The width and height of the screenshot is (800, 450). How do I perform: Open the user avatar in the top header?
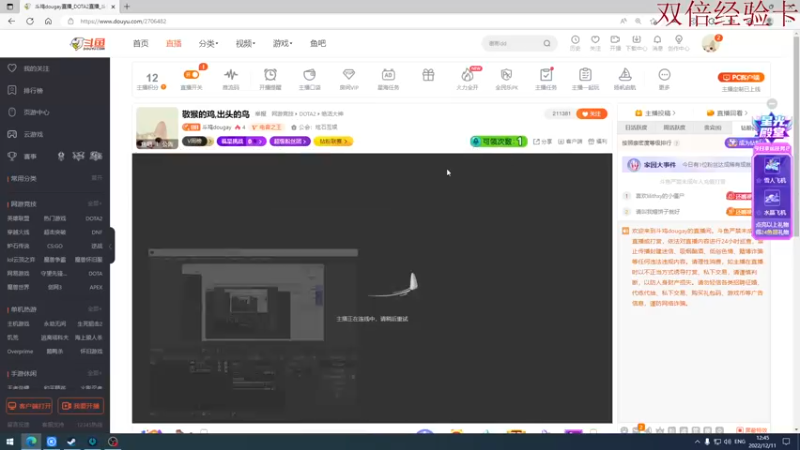[711, 44]
